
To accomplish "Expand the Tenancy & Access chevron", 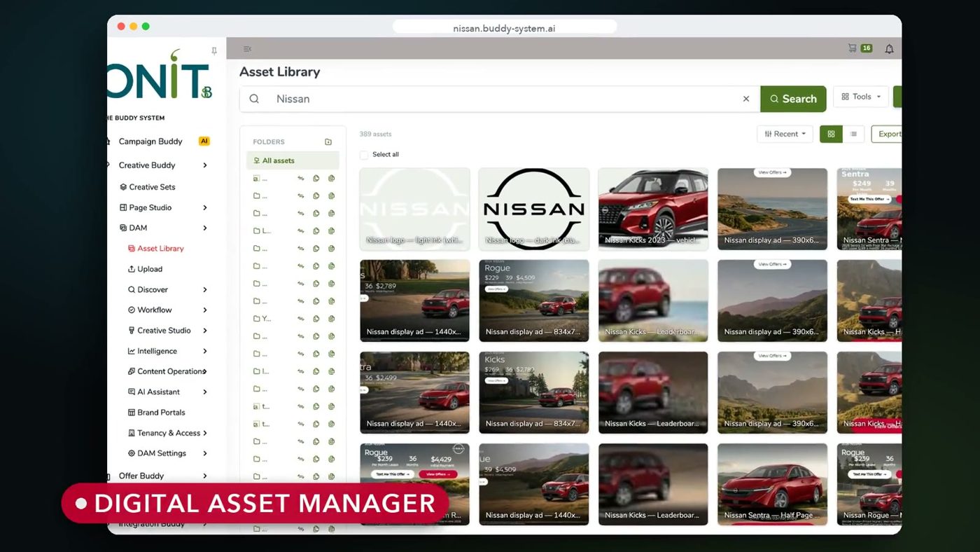I will coord(205,433).
